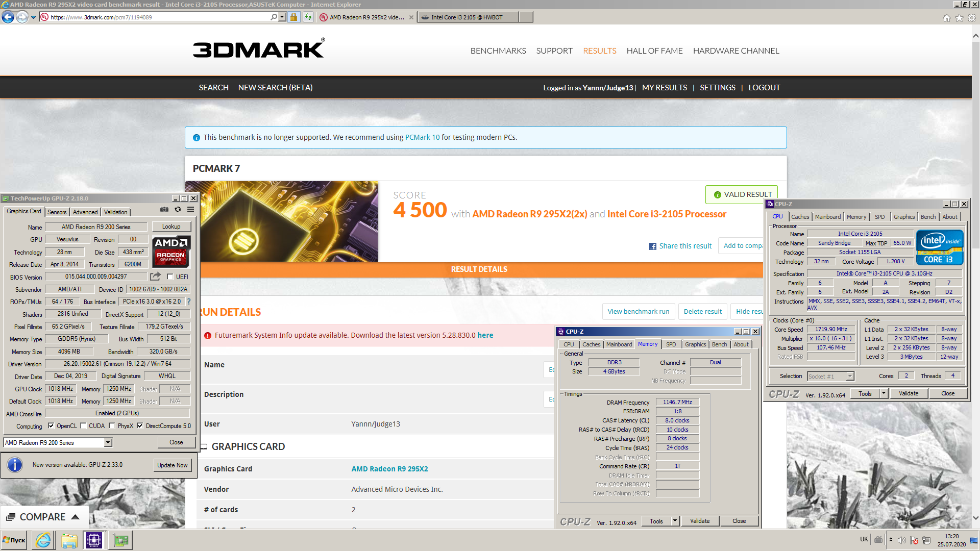Open the Start (Пуск) button
The image size is (980, 551).
click(x=14, y=540)
